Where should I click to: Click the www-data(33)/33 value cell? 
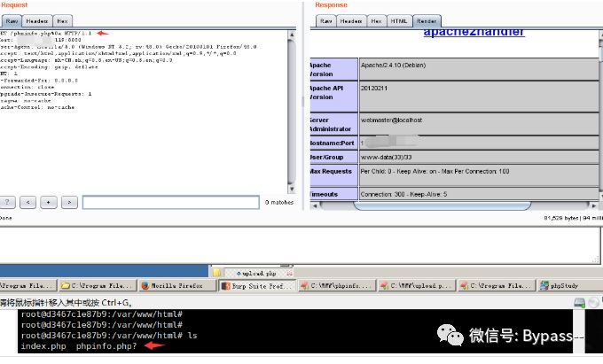coord(478,157)
